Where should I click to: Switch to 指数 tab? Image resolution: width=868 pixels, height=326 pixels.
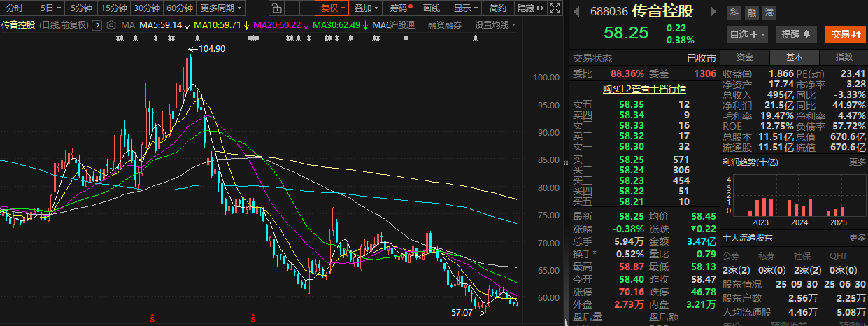[x=844, y=57]
